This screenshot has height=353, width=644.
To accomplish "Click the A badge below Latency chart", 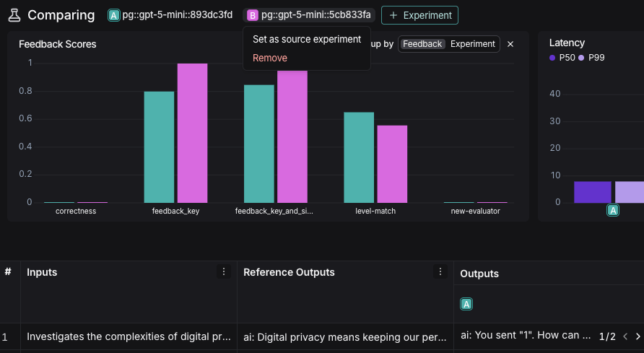I will [x=613, y=211].
